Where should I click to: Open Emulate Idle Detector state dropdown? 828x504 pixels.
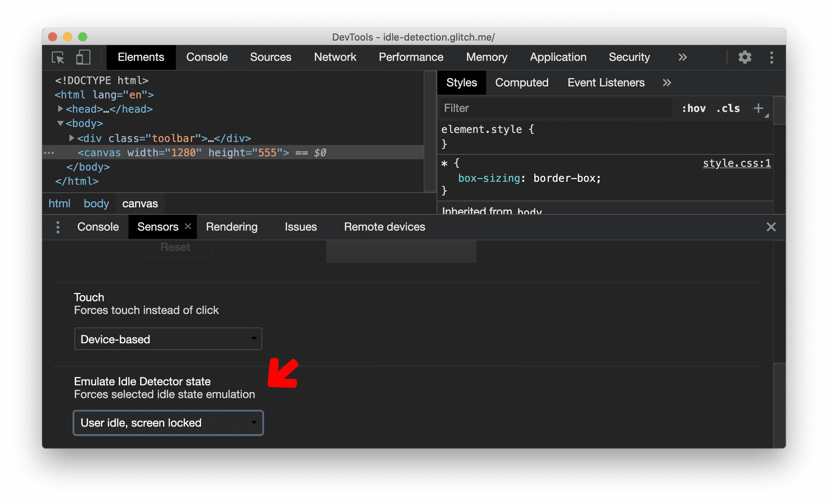point(168,422)
